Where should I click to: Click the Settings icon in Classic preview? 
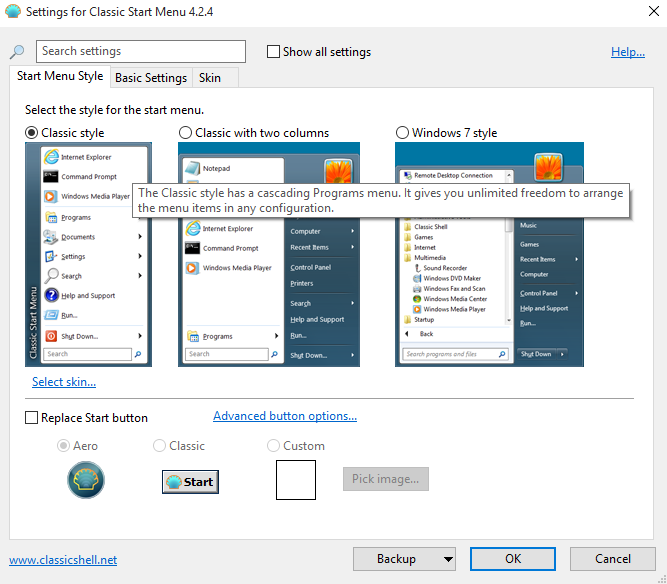[51, 256]
